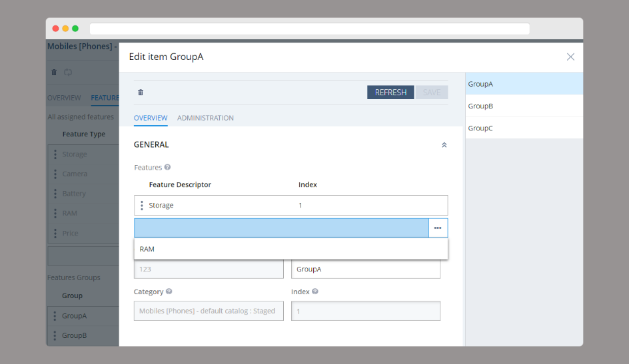The width and height of the screenshot is (629, 364).
Task: Click the refresh arrows icon in background toolbar
Action: 68,73
